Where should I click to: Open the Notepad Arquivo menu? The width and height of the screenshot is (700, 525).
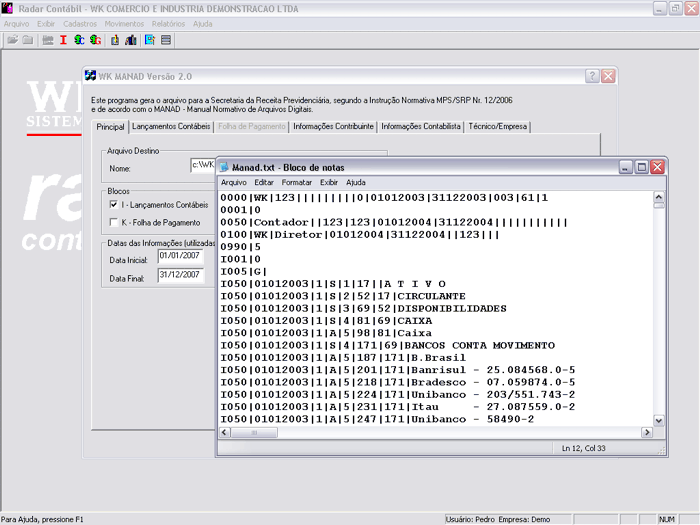[x=233, y=183]
